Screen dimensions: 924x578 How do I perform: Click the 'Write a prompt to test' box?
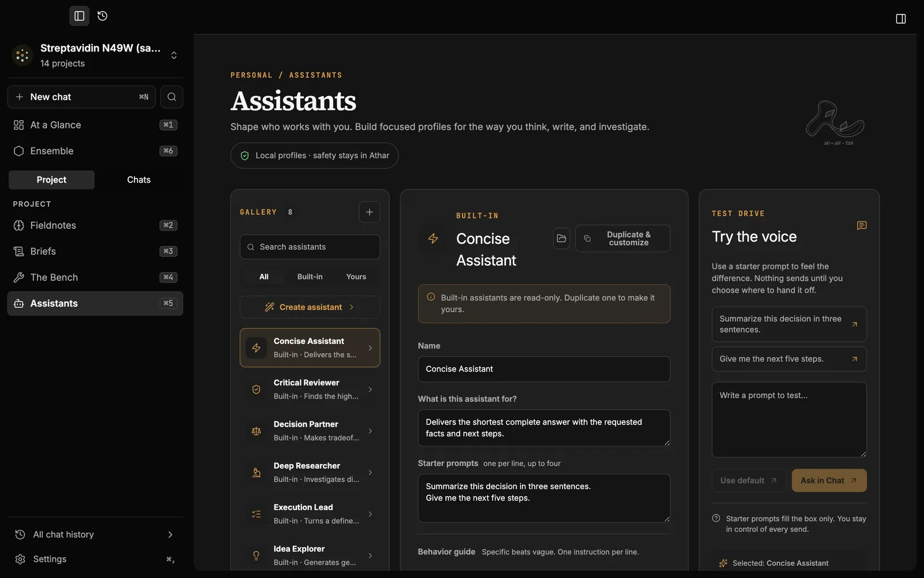[789, 420]
